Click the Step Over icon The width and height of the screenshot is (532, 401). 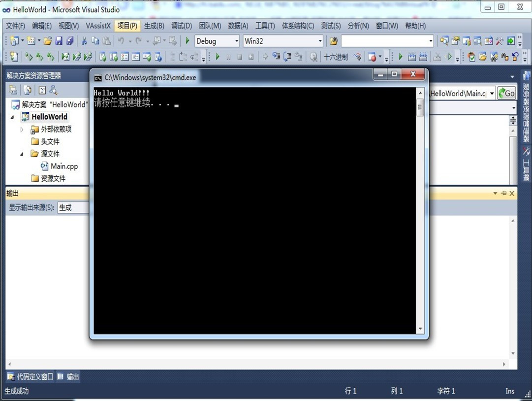pos(287,57)
